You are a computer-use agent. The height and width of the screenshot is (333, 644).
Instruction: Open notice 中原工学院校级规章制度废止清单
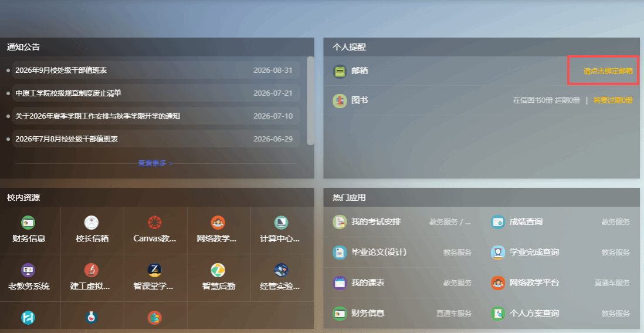pyautogui.click(x=68, y=93)
